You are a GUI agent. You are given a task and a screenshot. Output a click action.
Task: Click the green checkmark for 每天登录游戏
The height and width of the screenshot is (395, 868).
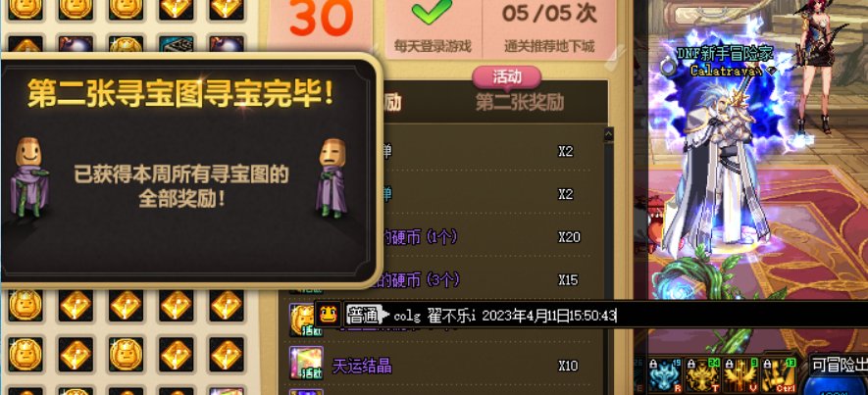tap(432, 12)
